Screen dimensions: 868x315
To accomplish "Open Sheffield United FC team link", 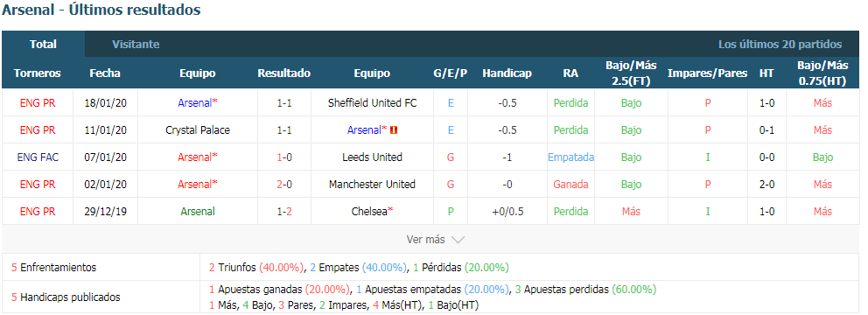I will click(372, 103).
